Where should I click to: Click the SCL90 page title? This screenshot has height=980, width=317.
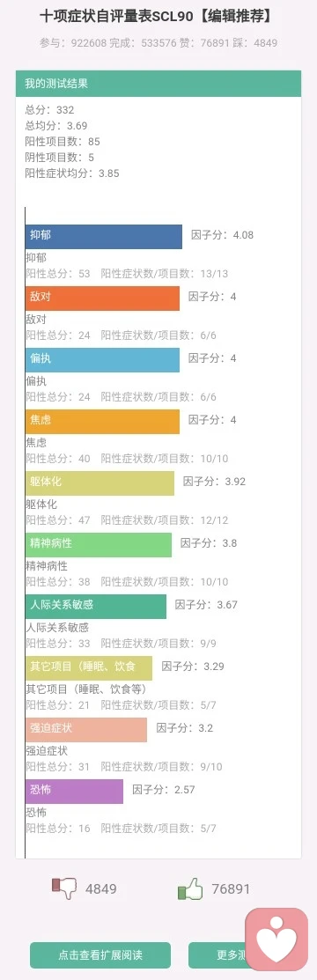tap(157, 16)
